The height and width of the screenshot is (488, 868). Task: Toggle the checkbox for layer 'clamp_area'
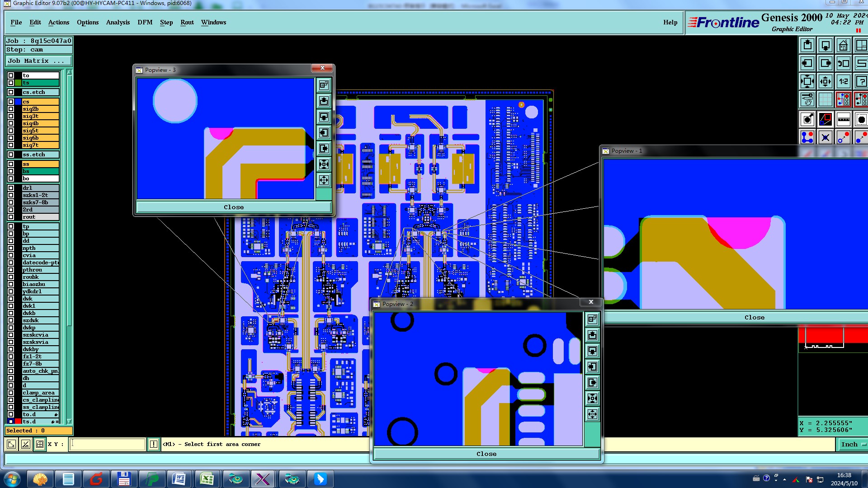pyautogui.click(x=11, y=393)
